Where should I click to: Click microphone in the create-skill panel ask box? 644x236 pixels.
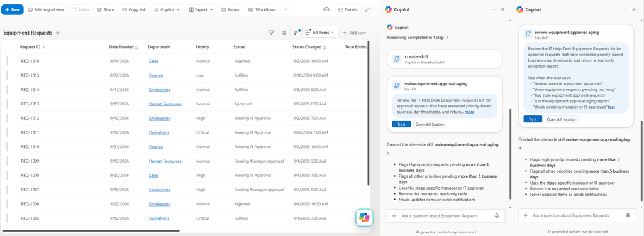point(497,215)
